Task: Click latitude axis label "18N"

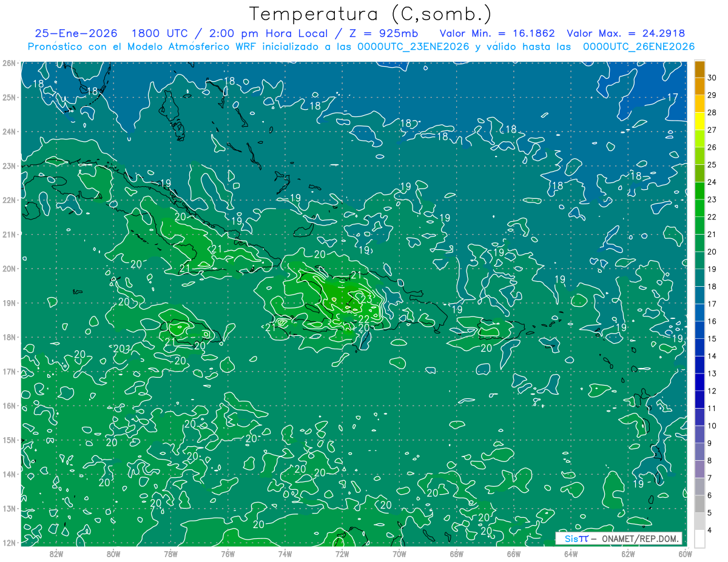Action: pos(8,337)
